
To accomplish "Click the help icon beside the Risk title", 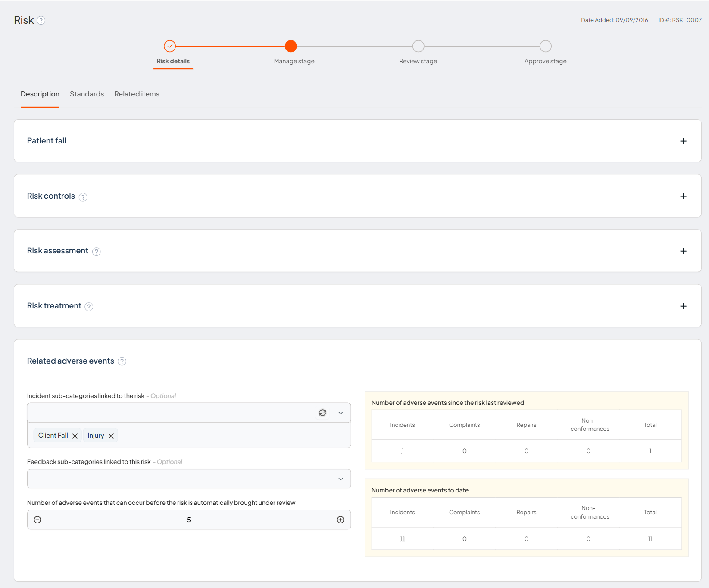I will [41, 20].
